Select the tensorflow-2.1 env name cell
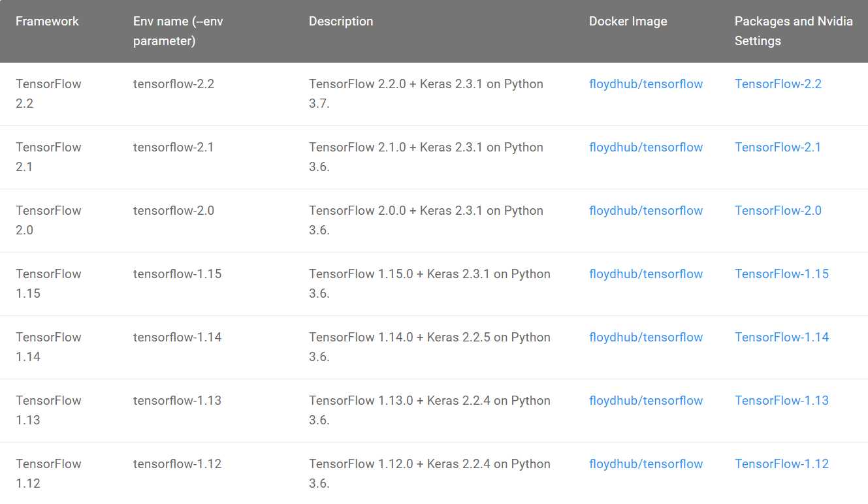The width and height of the screenshot is (868, 504). pyautogui.click(x=174, y=148)
